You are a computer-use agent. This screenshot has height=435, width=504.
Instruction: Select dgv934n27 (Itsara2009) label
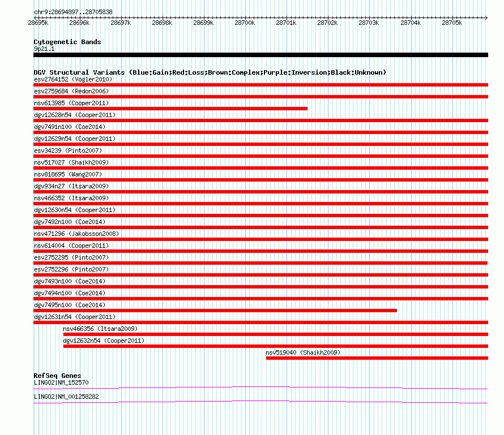[71, 186]
